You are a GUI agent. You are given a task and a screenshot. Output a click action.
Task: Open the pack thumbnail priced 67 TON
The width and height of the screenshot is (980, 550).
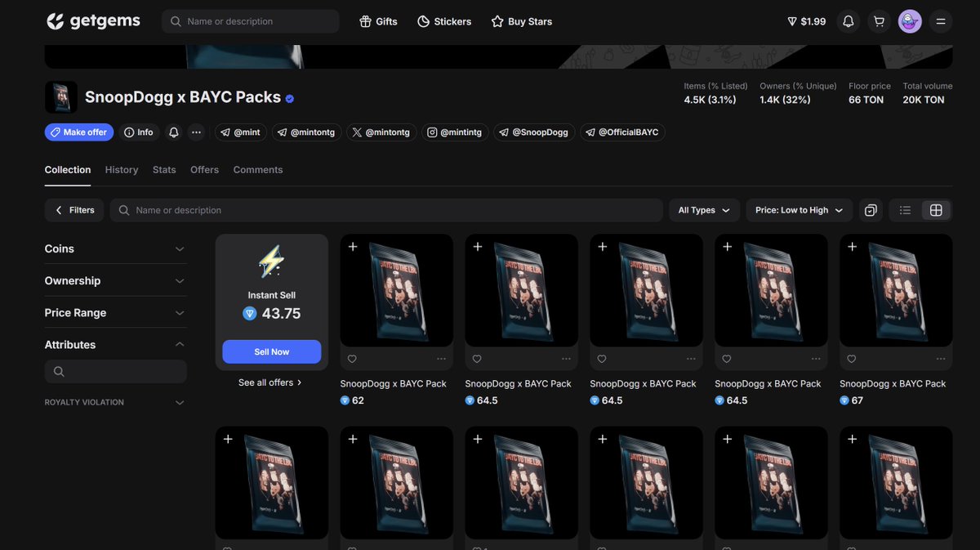[x=896, y=291]
